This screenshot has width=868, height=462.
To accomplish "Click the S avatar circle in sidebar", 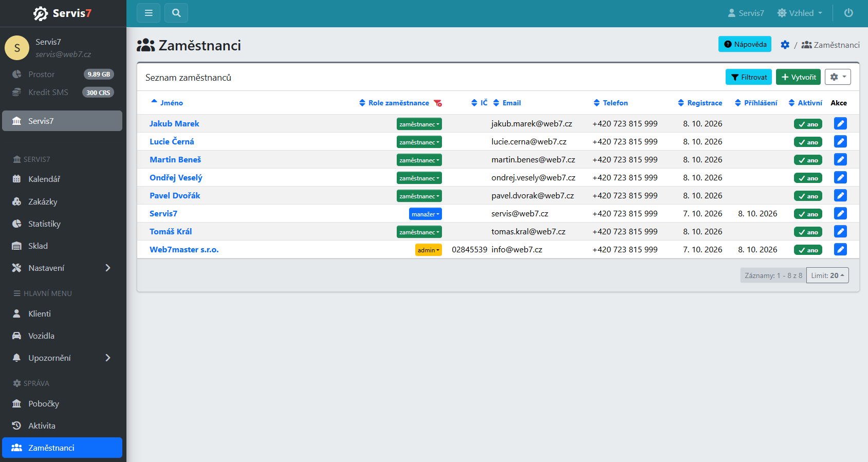I will pos(17,48).
